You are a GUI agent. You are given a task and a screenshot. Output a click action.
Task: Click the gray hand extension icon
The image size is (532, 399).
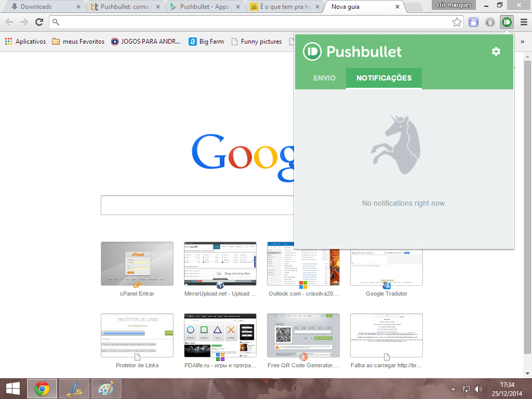[x=490, y=22]
